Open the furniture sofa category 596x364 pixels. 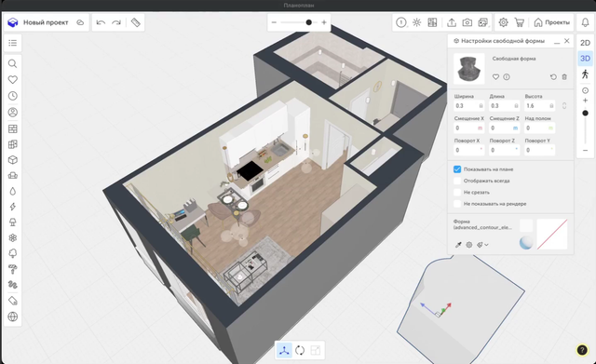click(x=12, y=175)
